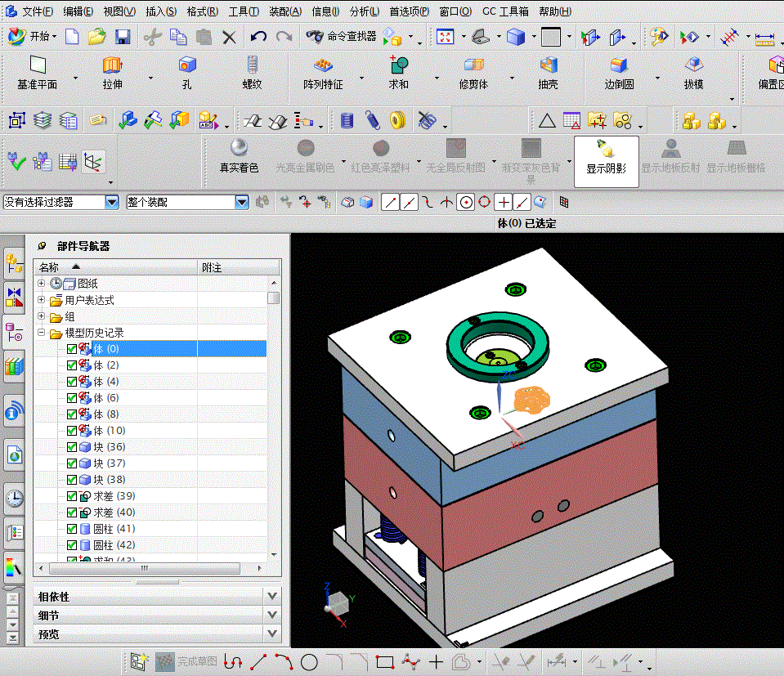Select the Circle sketch tool
Image resolution: width=784 pixels, height=676 pixels.
pos(309,662)
